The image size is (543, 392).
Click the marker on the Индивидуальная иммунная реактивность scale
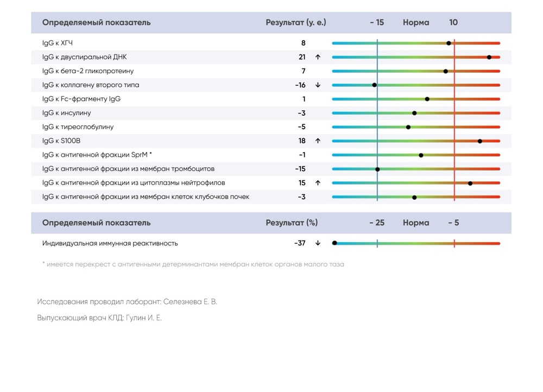point(334,243)
